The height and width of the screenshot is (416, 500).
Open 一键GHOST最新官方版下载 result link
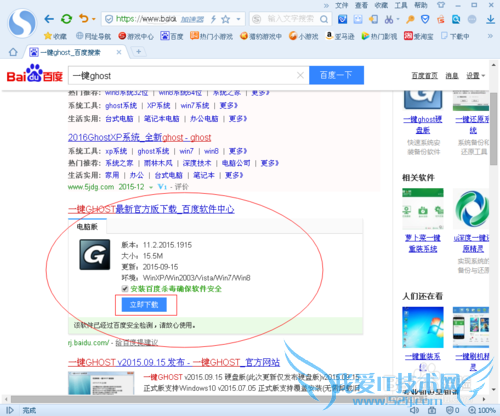151,209
